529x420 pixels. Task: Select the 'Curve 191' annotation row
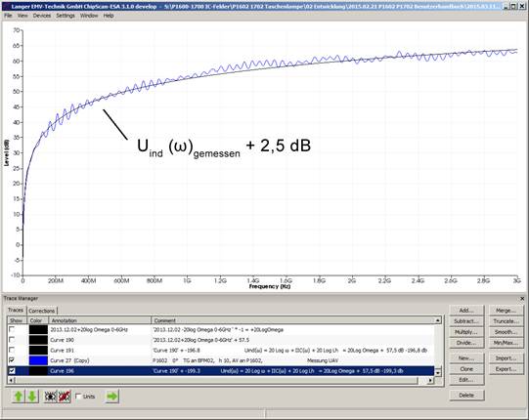pos(62,351)
